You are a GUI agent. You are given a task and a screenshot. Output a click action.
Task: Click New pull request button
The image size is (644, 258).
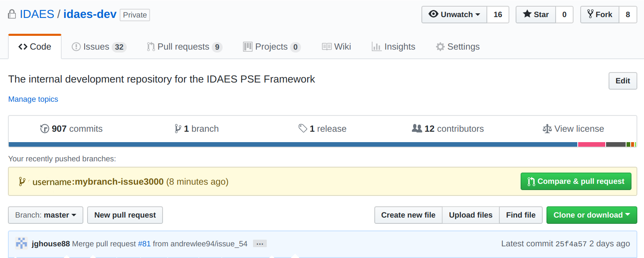pos(125,215)
